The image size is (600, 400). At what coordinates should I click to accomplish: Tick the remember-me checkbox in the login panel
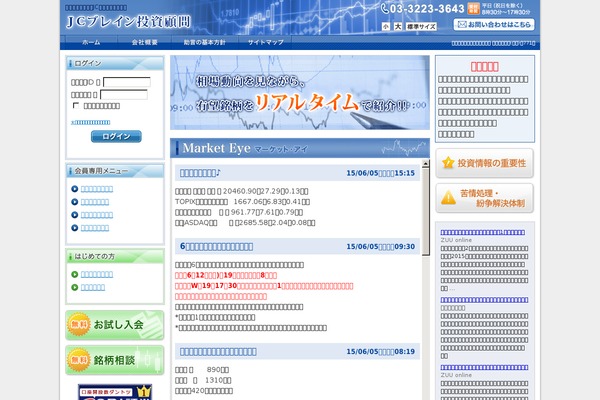pyautogui.click(x=76, y=105)
